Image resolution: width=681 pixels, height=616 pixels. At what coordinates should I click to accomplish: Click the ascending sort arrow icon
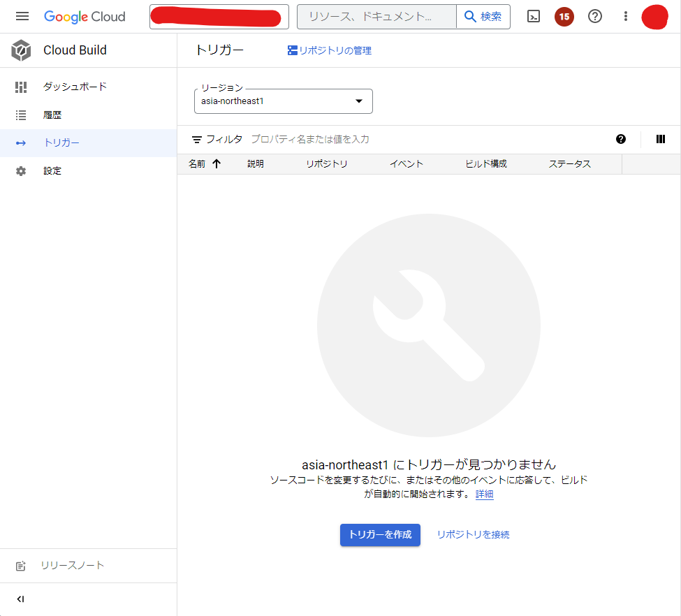[217, 163]
